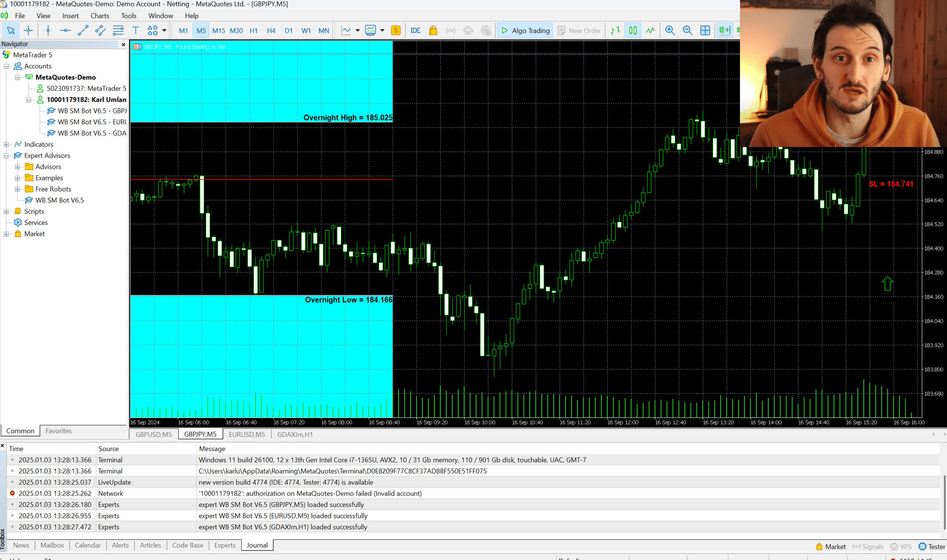The width and height of the screenshot is (947, 560).
Task: Expand the Free Robots folder
Action: (x=17, y=190)
